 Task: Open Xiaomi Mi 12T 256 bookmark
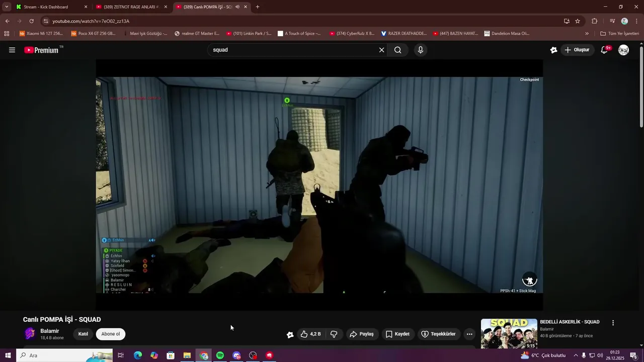(41, 34)
